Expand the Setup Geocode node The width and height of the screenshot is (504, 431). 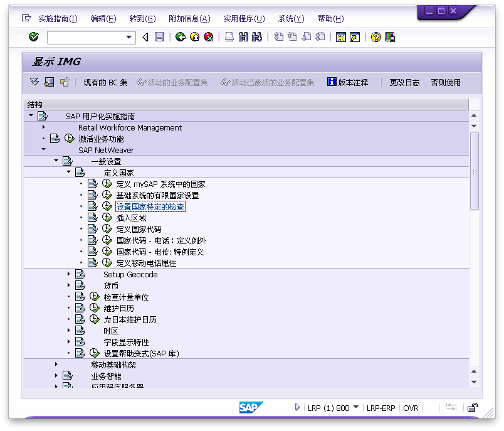69,274
